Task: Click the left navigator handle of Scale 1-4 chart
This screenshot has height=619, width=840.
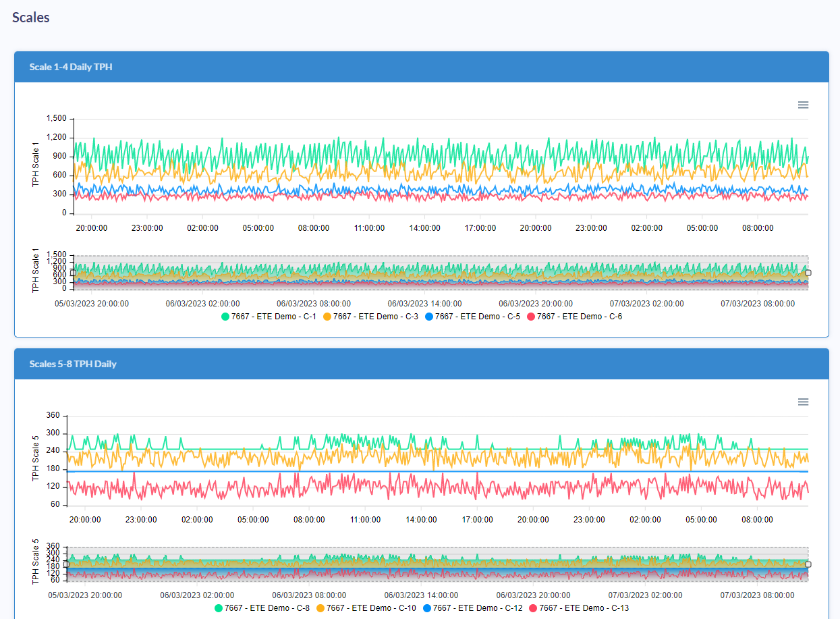Action: click(73, 273)
